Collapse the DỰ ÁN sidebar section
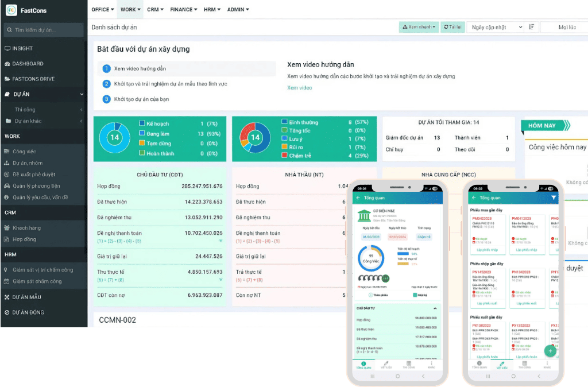This screenshot has height=387, width=588. tap(82, 94)
